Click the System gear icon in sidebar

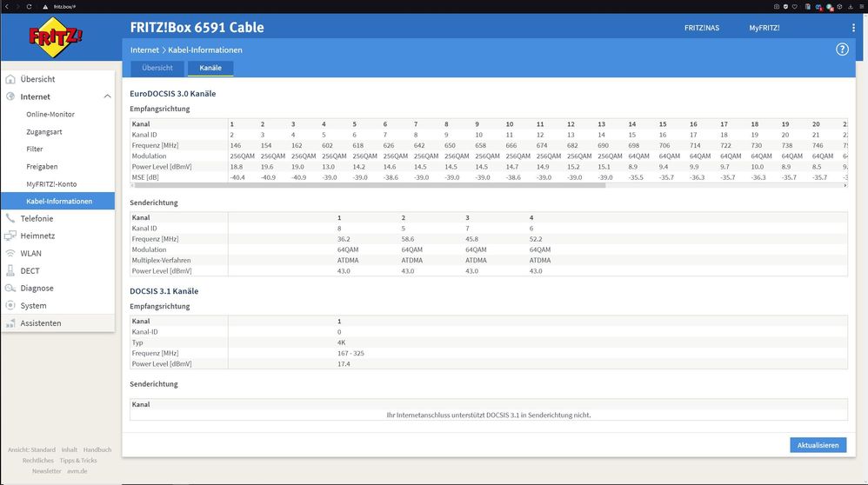pos(10,305)
